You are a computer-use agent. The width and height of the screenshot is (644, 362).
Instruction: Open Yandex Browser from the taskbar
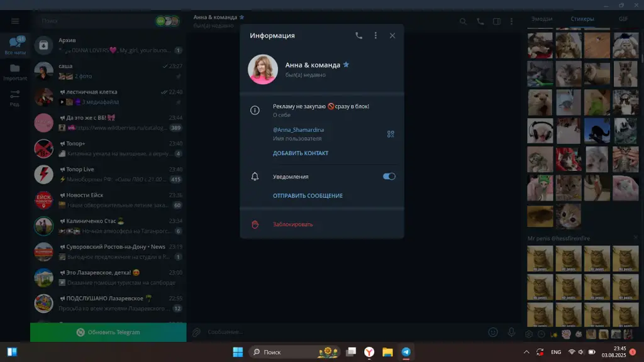369,352
